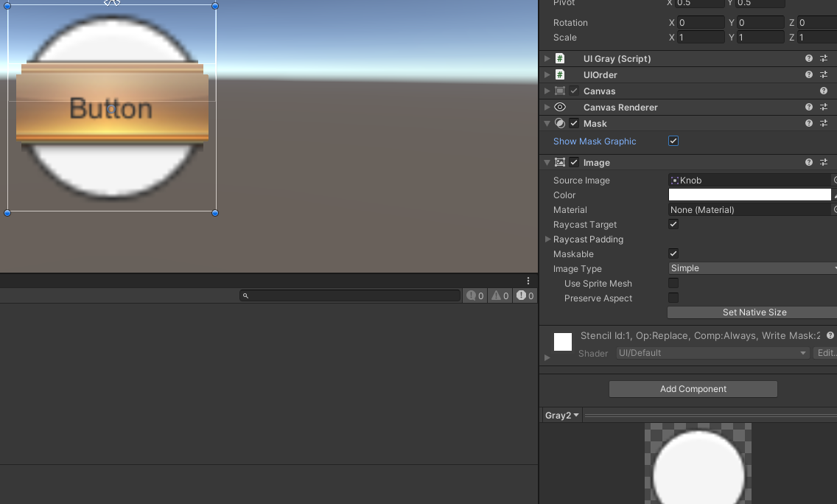837x504 pixels.
Task: Open help for UI Gray script component
Action: coord(809,58)
